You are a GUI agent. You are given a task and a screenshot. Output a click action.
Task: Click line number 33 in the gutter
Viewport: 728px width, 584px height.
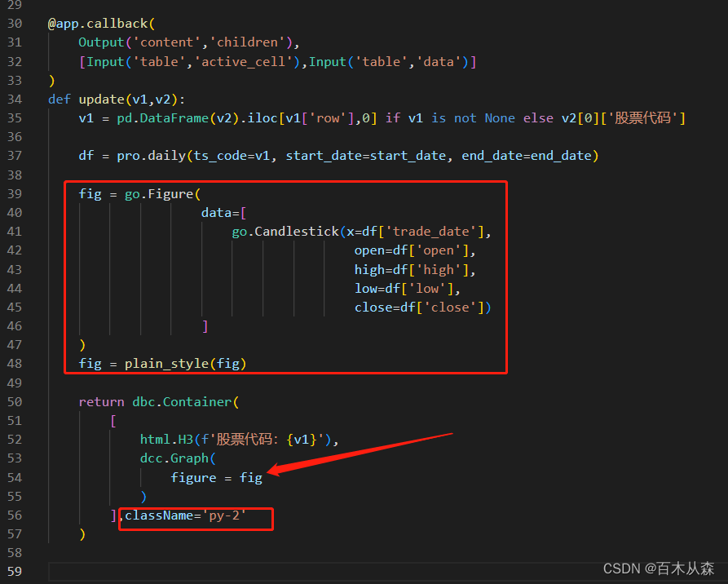(15, 81)
